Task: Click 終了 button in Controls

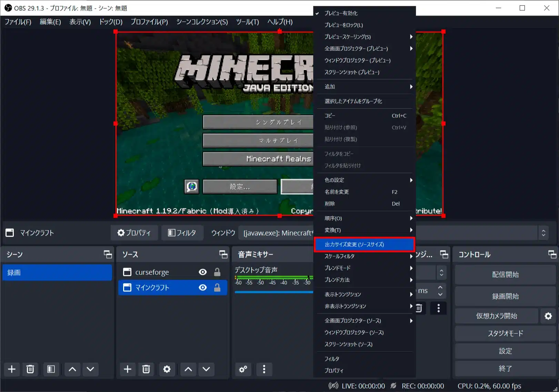Action: (505, 369)
